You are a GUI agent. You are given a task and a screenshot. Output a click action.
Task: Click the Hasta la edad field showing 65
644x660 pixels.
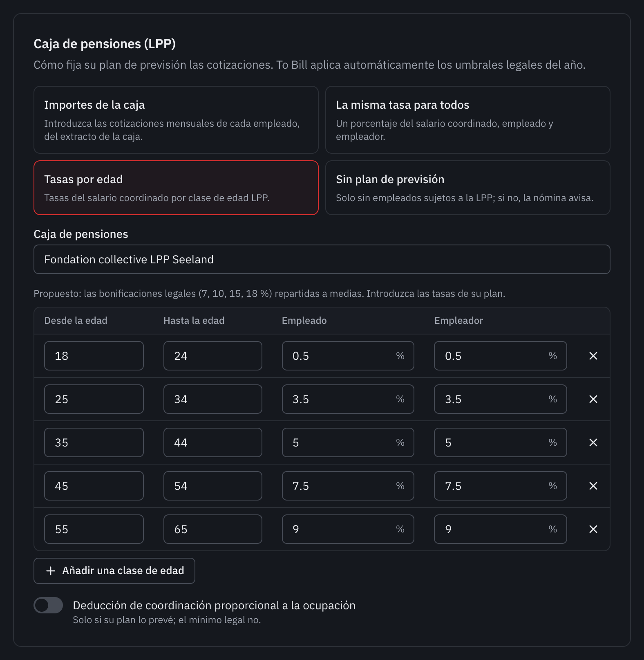213,529
